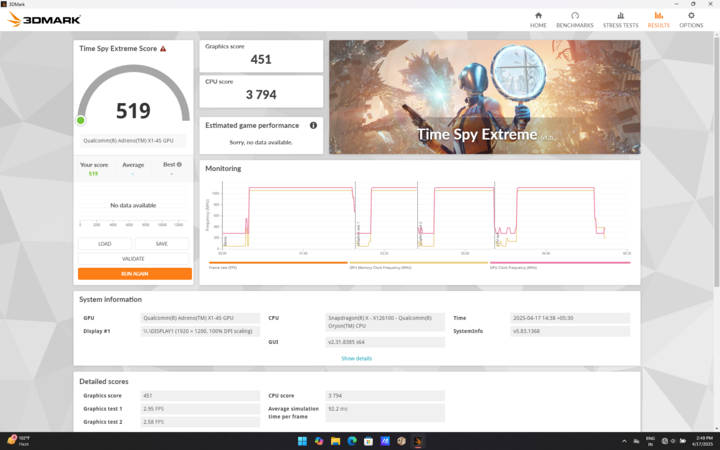The width and height of the screenshot is (720, 450).
Task: Click the ENG language indicator in the tray
Action: [x=650, y=441]
